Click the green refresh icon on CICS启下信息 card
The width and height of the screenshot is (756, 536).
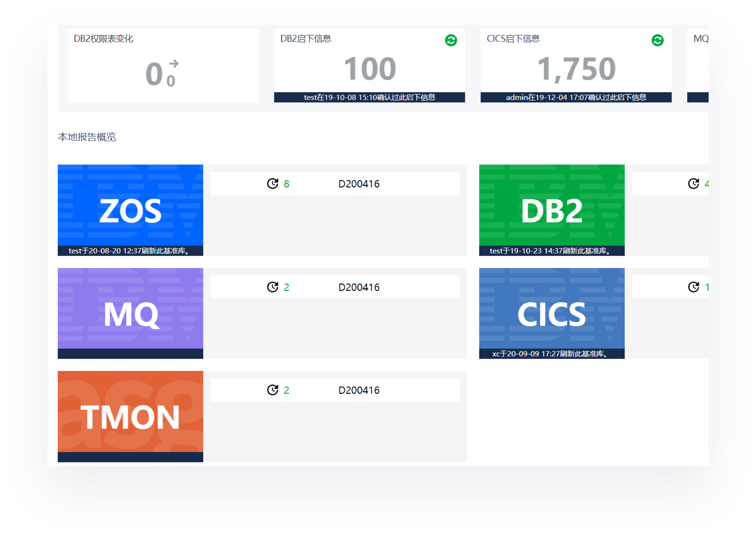click(657, 40)
